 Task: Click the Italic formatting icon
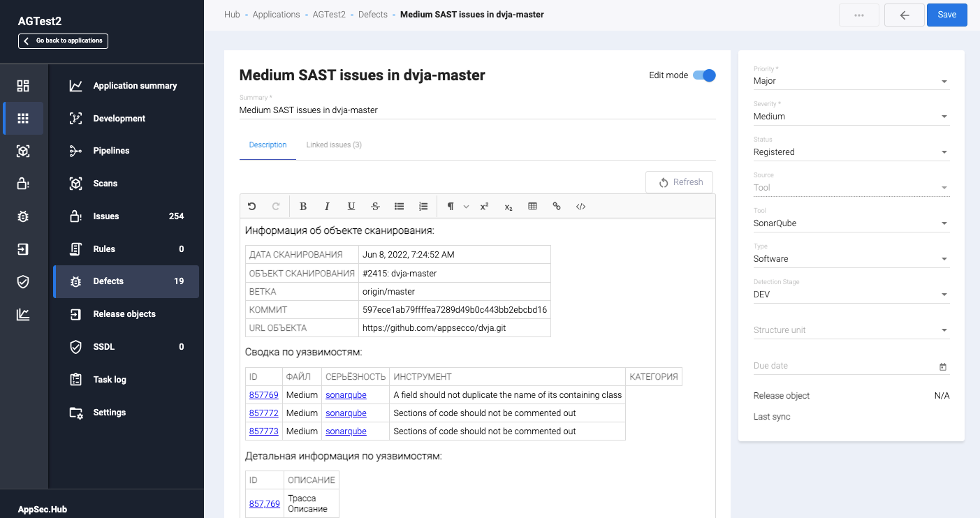coord(327,207)
